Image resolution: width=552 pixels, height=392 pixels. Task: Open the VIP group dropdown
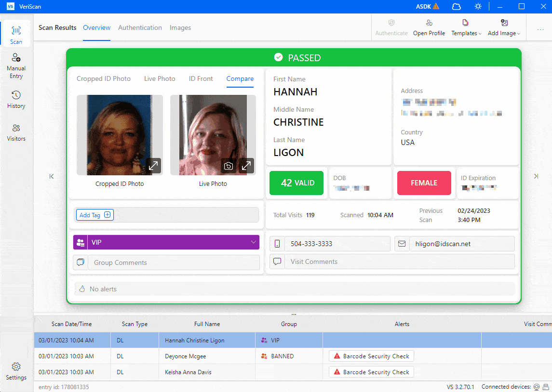pos(173,242)
